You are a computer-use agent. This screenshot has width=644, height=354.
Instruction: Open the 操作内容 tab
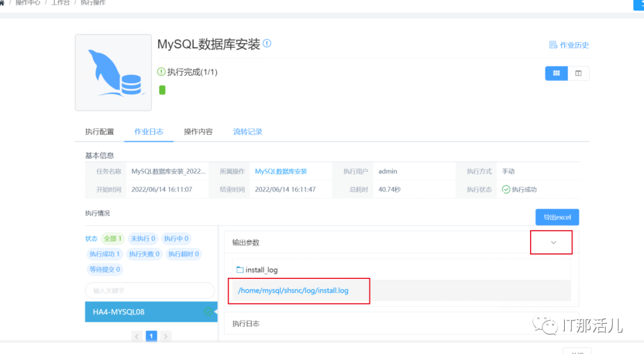point(198,132)
